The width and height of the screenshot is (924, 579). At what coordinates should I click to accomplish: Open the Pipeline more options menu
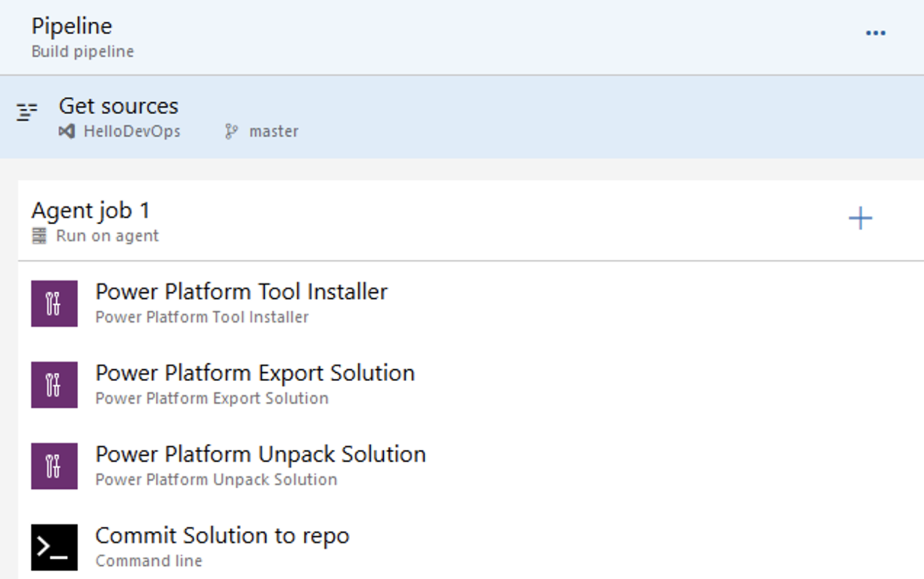click(876, 33)
